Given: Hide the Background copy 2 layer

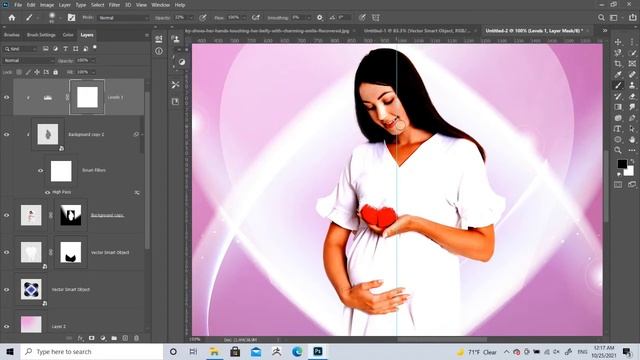Looking at the screenshot, I should [7, 134].
